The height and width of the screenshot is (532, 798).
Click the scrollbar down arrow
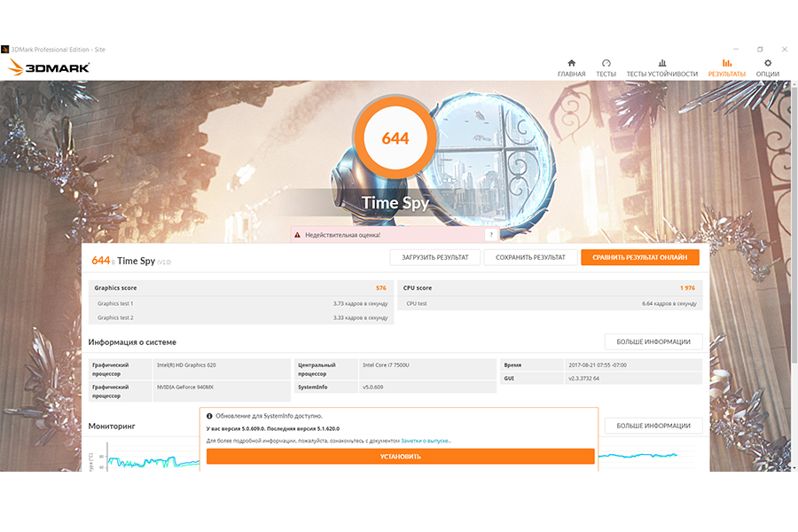(794, 468)
